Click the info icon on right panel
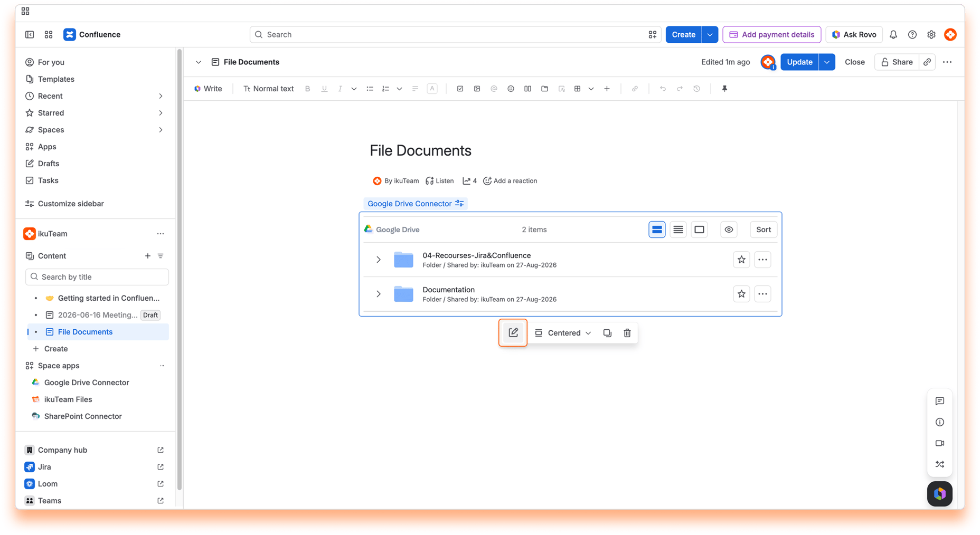This screenshot has width=980, height=535. click(939, 422)
